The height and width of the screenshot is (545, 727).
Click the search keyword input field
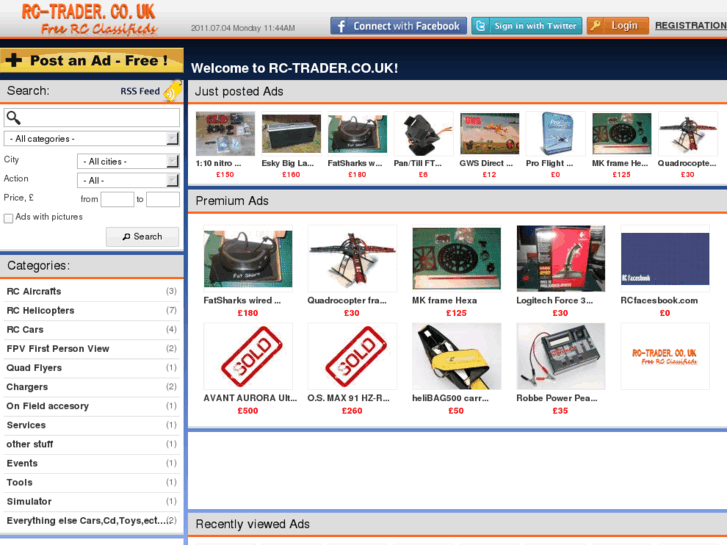coord(91,118)
